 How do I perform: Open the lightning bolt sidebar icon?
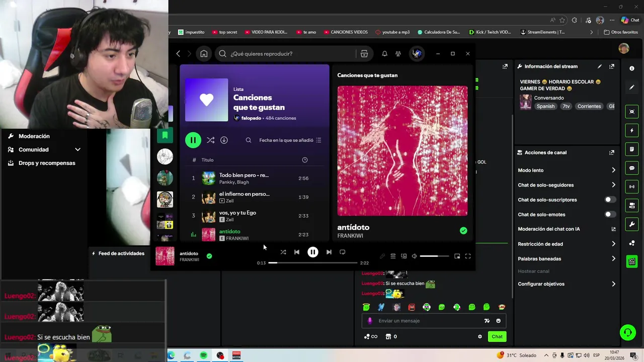point(632,130)
